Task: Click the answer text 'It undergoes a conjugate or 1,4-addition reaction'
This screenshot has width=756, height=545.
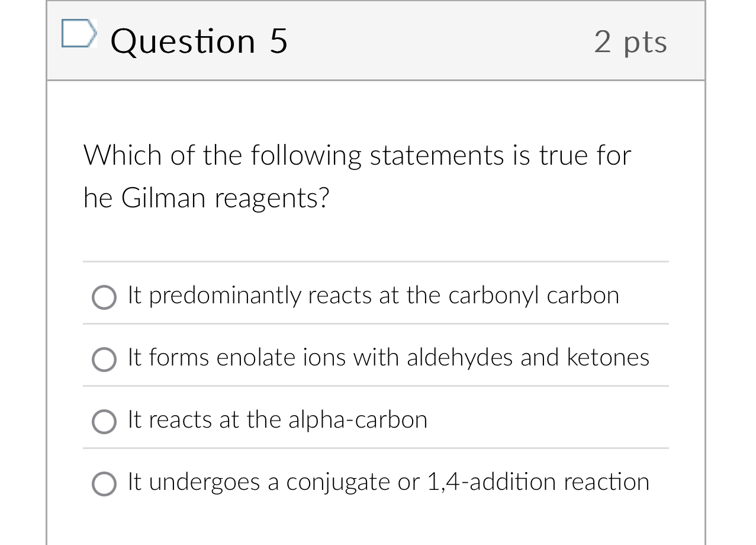Action: 388,481
